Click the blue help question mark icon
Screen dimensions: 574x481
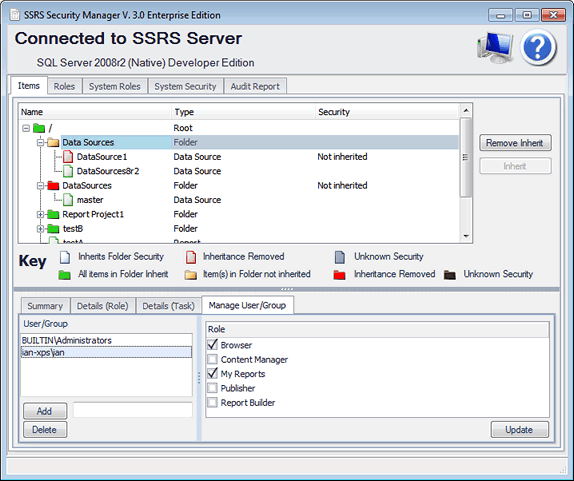pos(538,48)
